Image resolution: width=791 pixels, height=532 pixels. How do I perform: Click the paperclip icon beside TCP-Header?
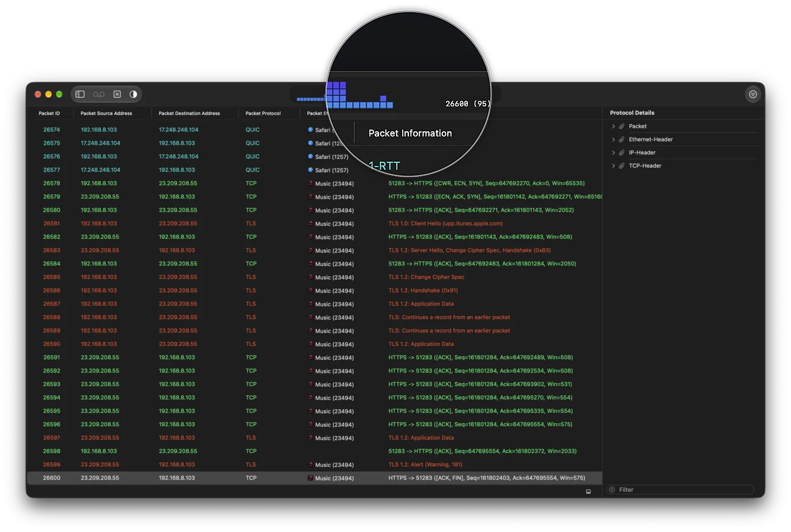622,166
